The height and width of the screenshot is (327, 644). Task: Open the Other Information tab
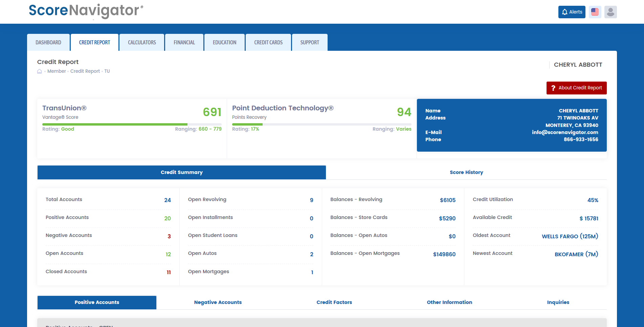(449, 302)
